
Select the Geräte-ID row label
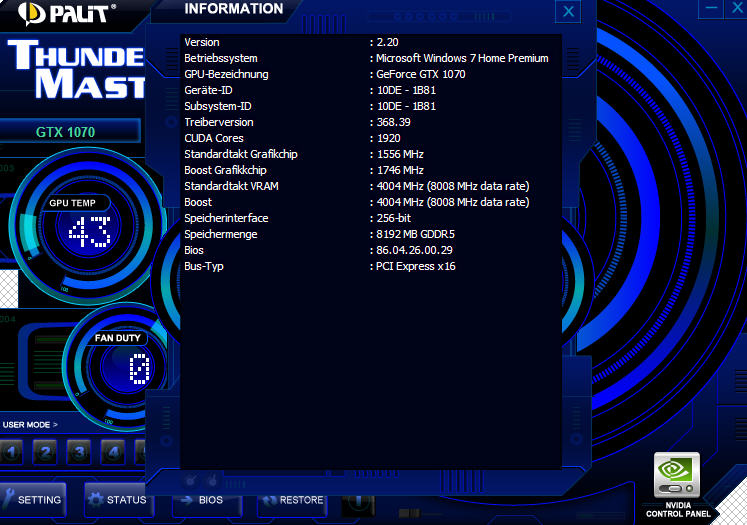click(208, 90)
